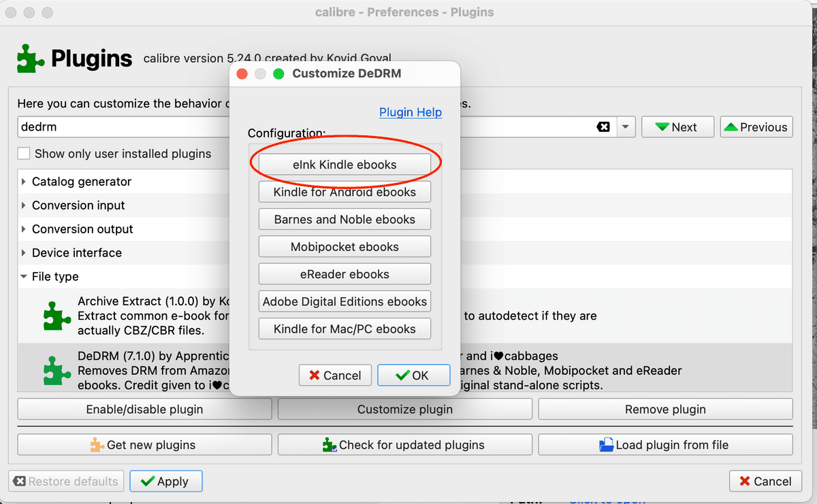Click the Get new plugins button
The height and width of the screenshot is (504, 817).
(144, 445)
